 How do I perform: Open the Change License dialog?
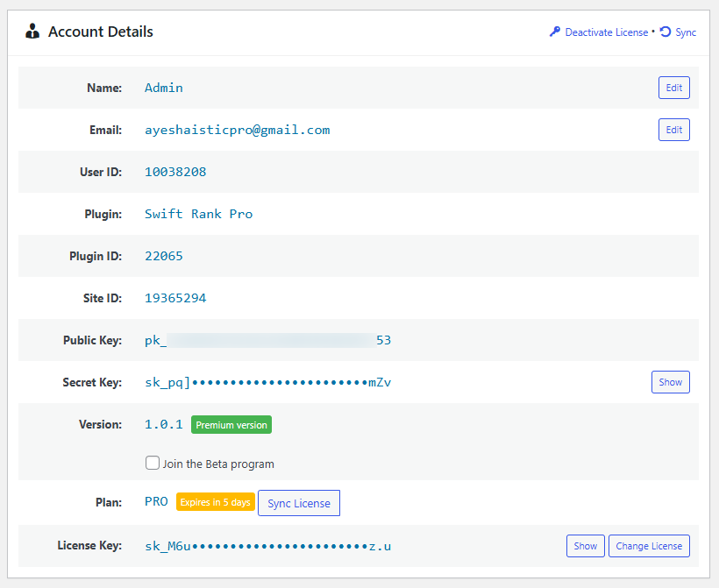click(x=649, y=545)
